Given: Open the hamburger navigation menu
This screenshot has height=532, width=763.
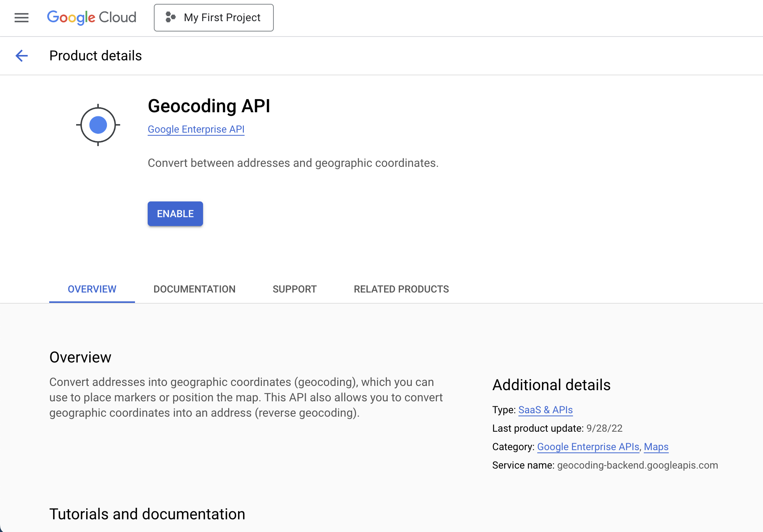Looking at the screenshot, I should (x=22, y=18).
